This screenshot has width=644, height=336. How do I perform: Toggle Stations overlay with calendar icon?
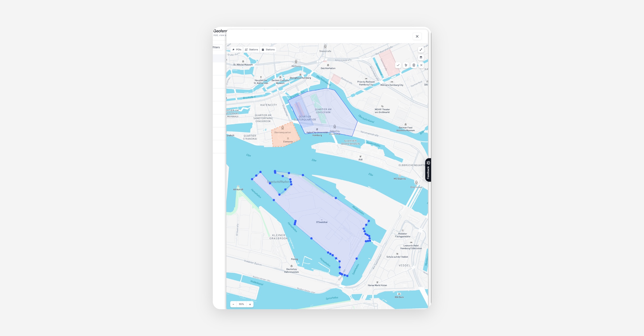tap(268, 50)
